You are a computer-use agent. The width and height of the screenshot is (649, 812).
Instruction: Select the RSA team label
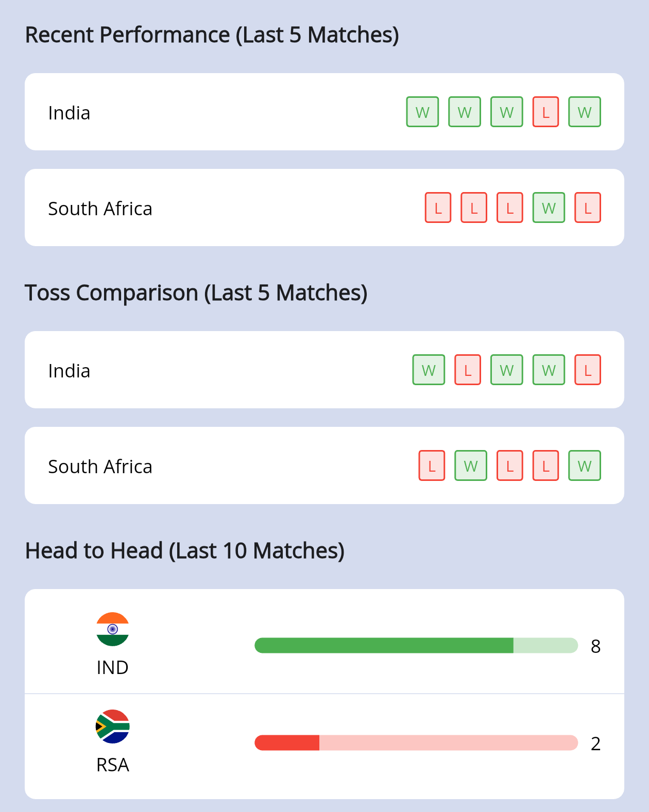112,765
